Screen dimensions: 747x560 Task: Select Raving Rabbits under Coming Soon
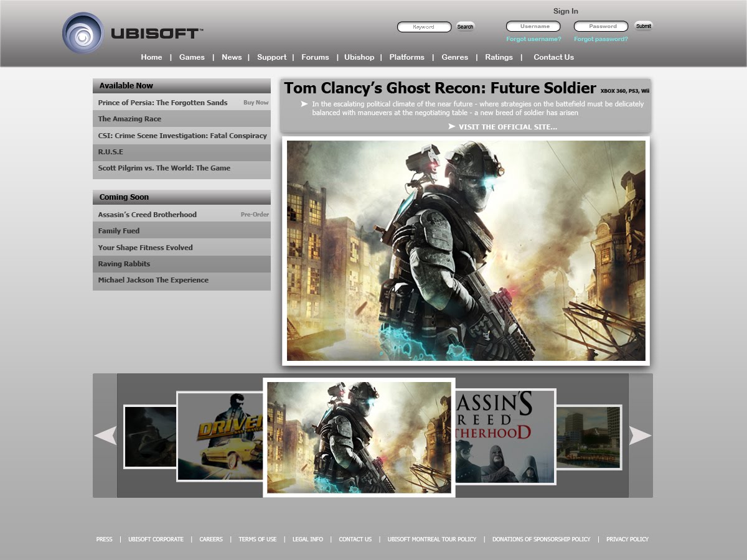tap(123, 263)
